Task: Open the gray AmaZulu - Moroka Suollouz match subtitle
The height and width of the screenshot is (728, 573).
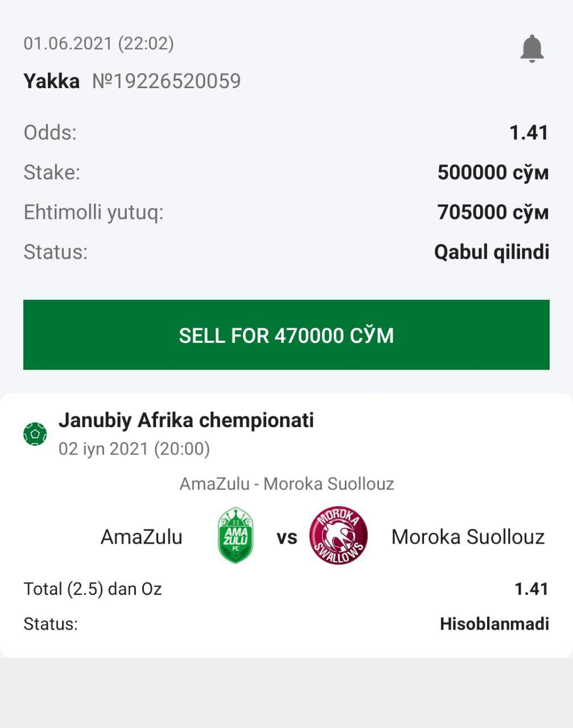Action: tap(287, 484)
